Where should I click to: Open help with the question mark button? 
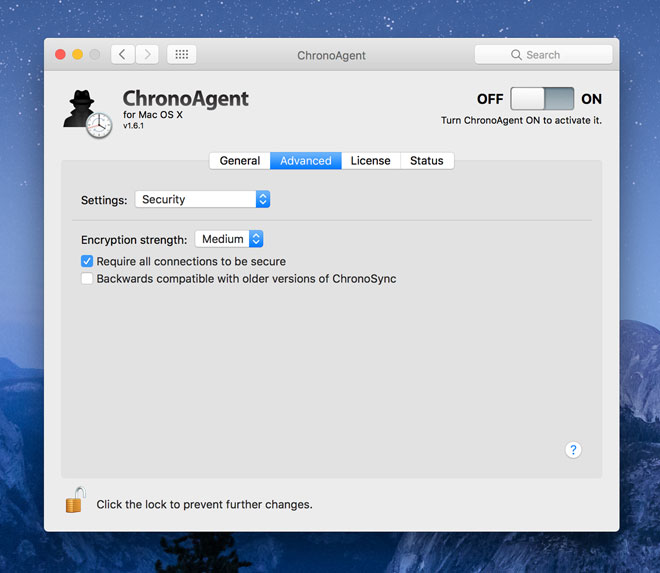pos(573,450)
